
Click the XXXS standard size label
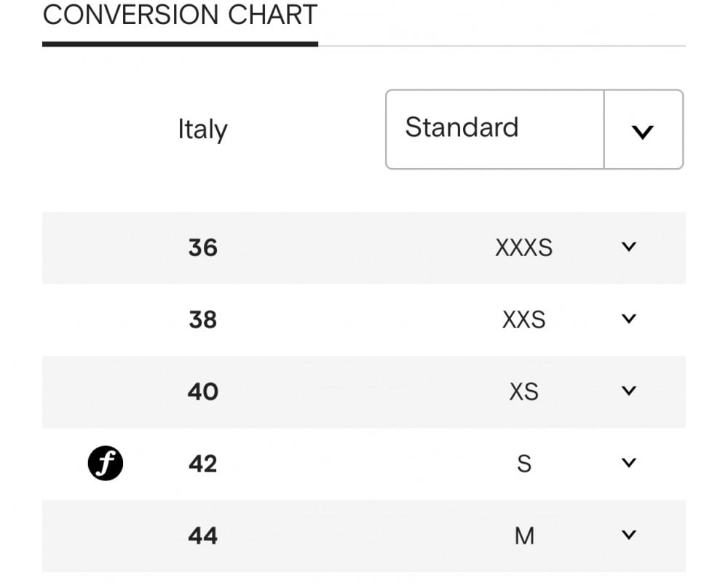(523, 247)
